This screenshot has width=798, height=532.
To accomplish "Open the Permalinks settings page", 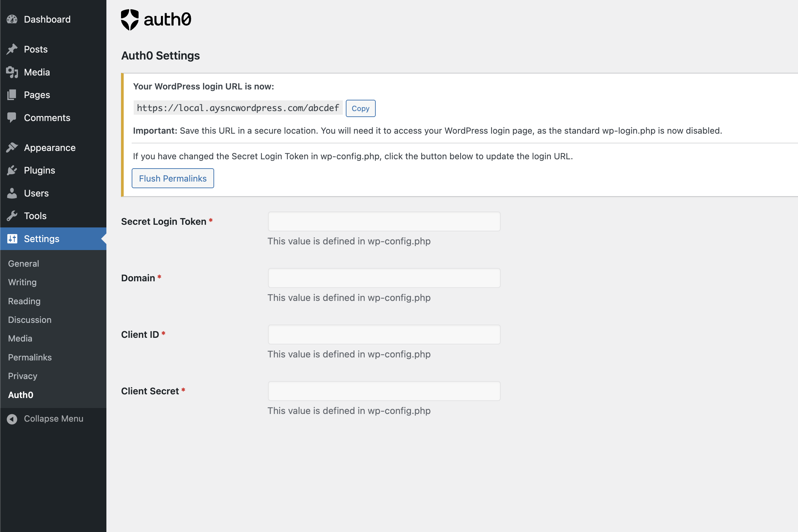I will 30,357.
